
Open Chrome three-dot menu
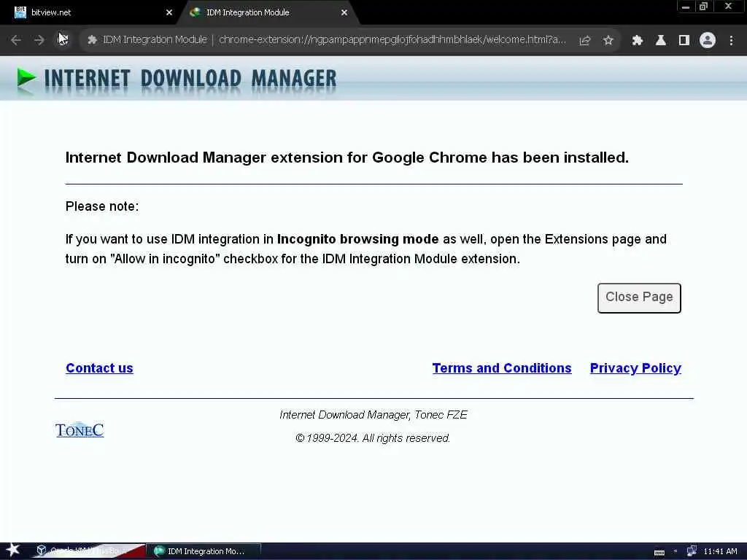pos(731,41)
